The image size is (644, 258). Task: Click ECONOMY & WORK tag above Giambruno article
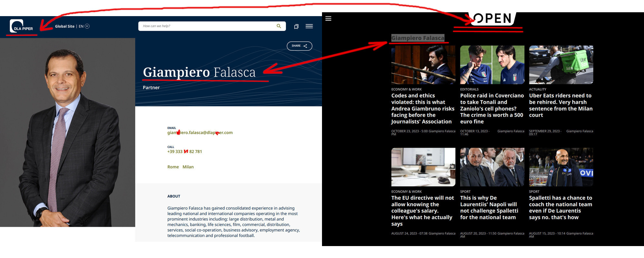[x=406, y=89]
